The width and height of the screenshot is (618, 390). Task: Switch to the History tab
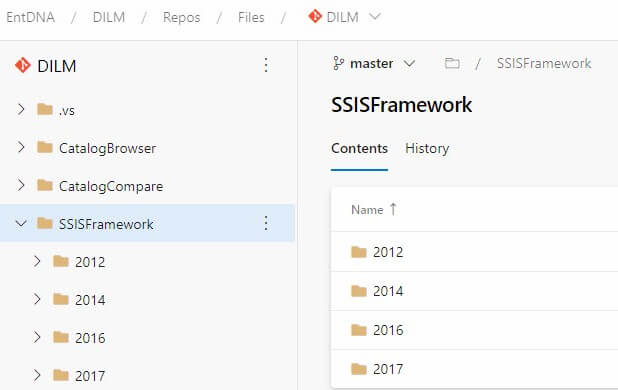coord(427,149)
